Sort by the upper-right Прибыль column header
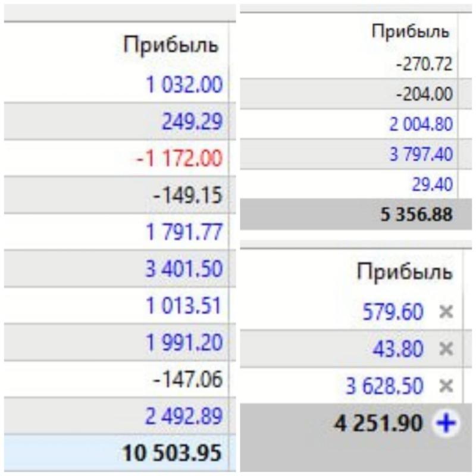Screen dimensions: 476x476 point(410,32)
